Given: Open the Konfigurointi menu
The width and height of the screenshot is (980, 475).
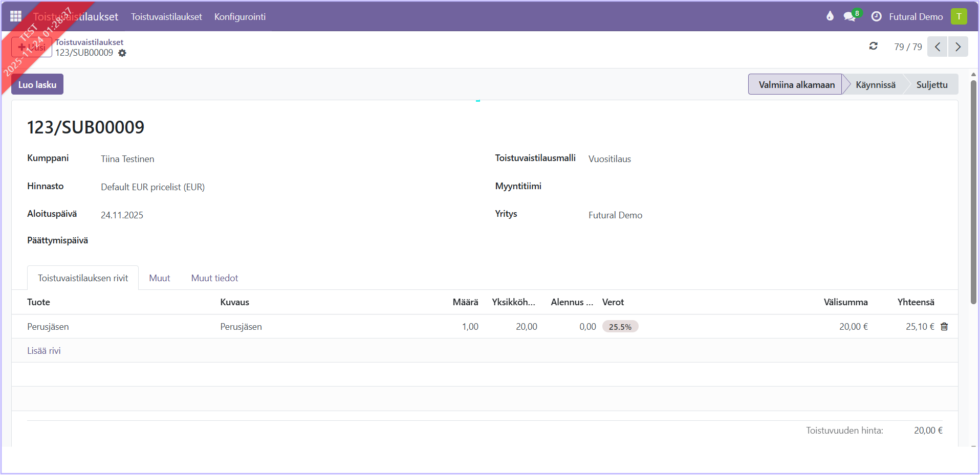Looking at the screenshot, I should click(239, 17).
